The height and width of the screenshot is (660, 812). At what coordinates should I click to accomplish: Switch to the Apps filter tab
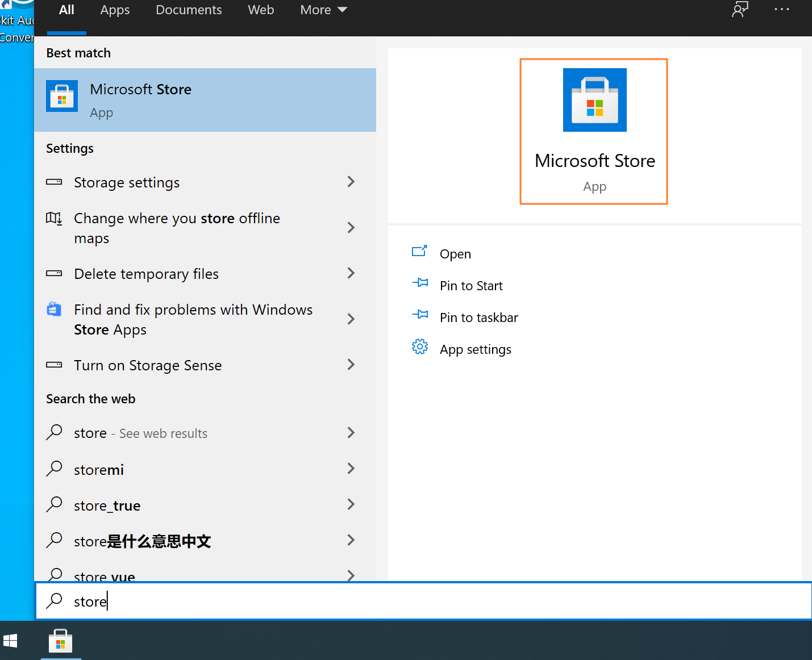[x=115, y=10]
